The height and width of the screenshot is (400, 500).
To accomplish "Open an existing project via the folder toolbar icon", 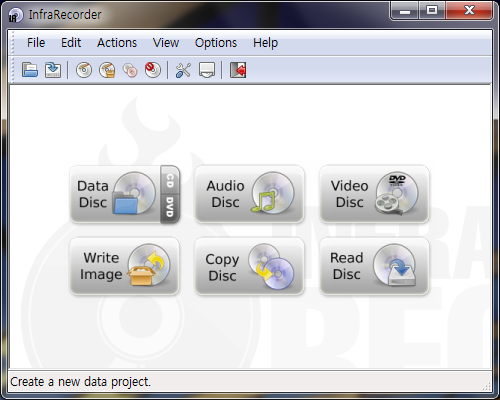I will (x=30, y=70).
